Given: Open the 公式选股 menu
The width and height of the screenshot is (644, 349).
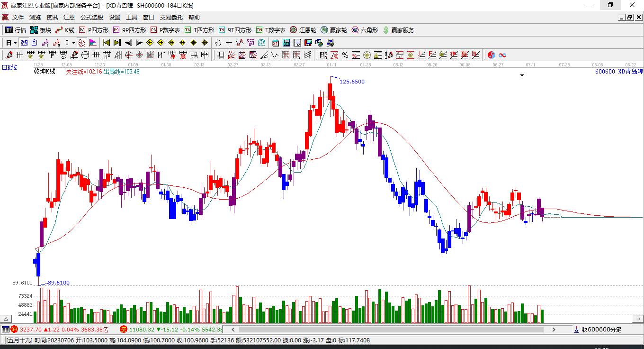Looking at the screenshot, I should 92,18.
